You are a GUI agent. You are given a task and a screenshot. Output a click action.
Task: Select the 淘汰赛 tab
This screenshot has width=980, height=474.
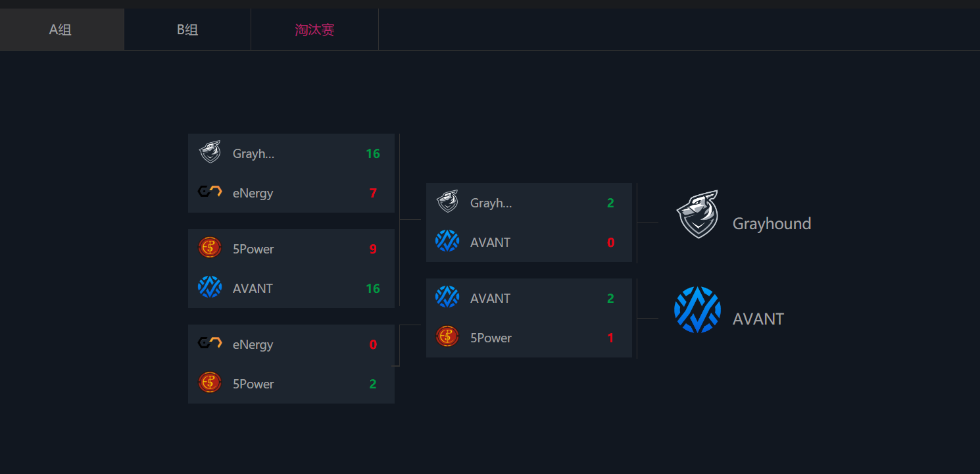(314, 30)
